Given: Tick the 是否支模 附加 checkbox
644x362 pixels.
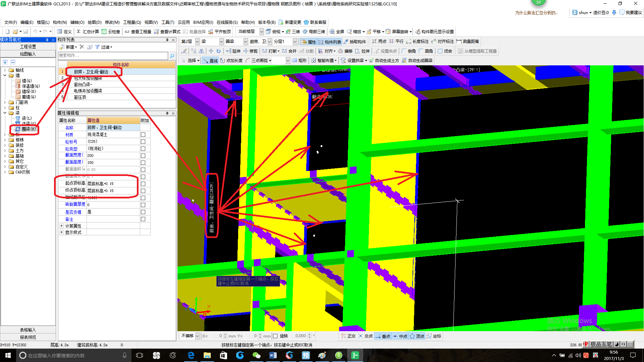Looking at the screenshot, I should tap(143, 212).
